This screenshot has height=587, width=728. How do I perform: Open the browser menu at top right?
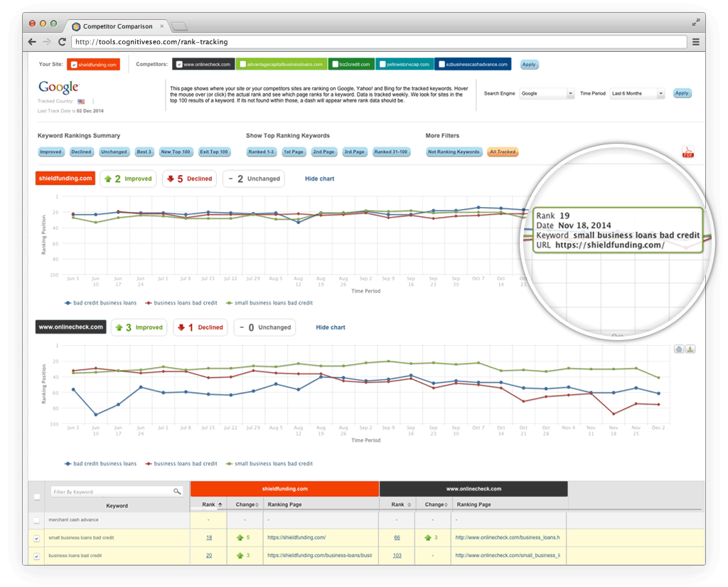point(695,42)
